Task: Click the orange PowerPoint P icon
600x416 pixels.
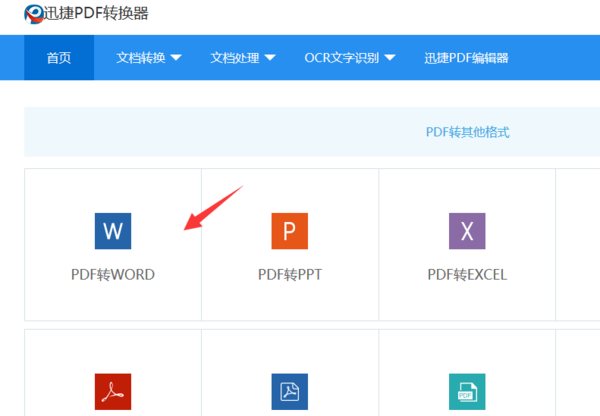Action: 290,231
